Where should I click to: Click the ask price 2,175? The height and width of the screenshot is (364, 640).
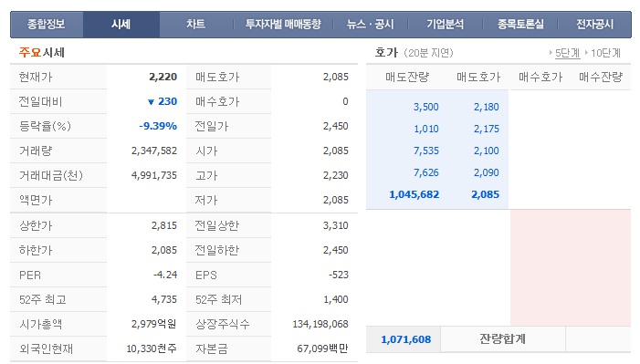tap(486, 129)
